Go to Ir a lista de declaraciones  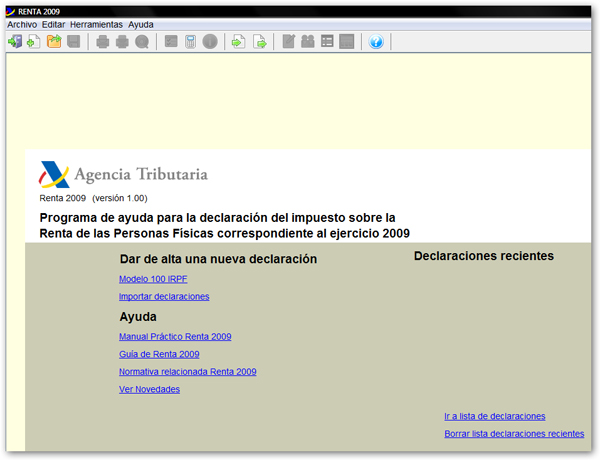(x=495, y=416)
